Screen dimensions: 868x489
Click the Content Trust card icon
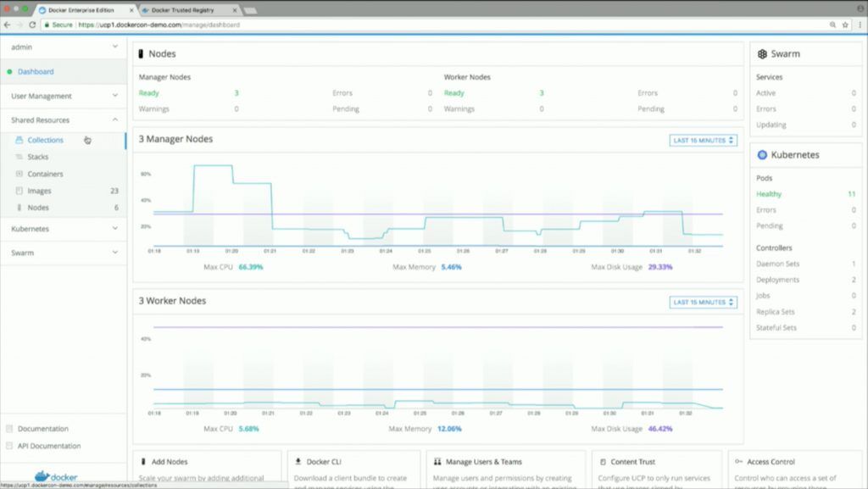pyautogui.click(x=603, y=461)
